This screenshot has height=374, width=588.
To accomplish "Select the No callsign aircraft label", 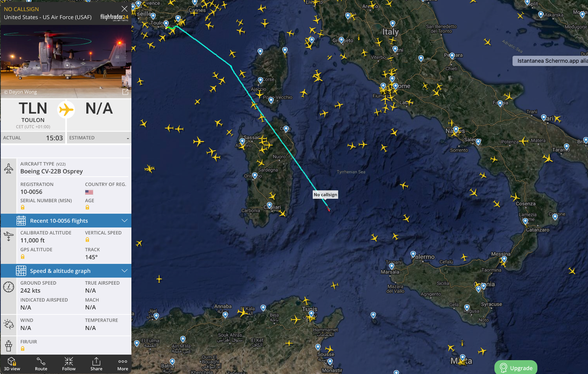I will coord(325,195).
